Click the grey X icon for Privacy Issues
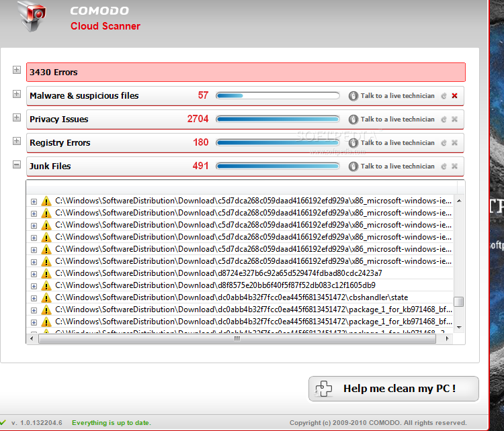This screenshot has width=504, height=431. coord(454,119)
